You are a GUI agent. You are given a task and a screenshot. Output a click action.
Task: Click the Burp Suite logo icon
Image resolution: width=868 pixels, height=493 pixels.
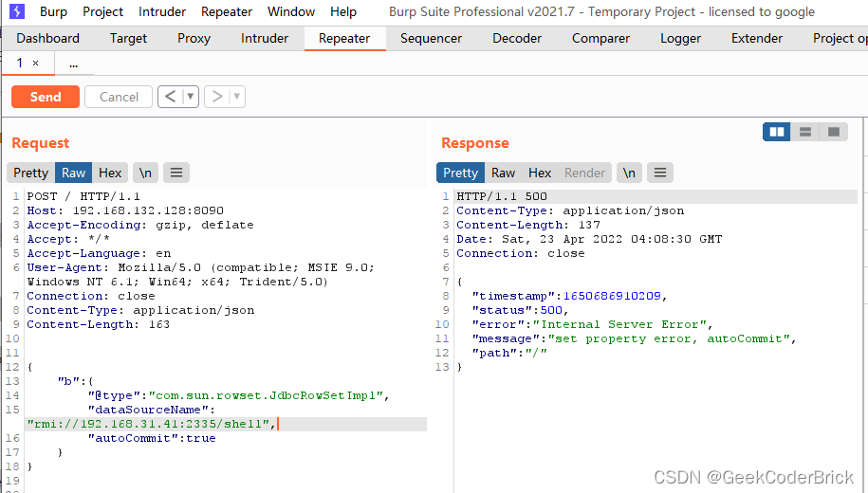coord(17,11)
